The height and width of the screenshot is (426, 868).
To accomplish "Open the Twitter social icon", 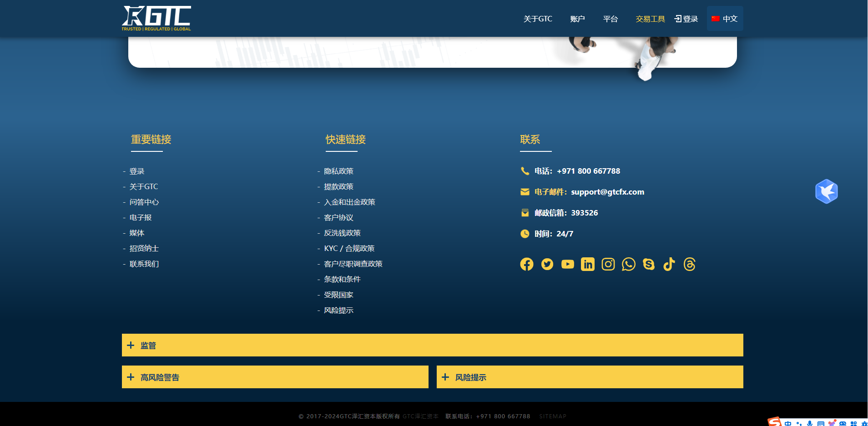I will tap(547, 264).
